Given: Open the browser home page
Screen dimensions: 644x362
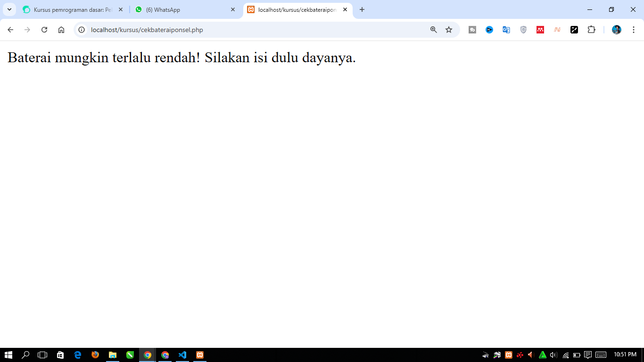Looking at the screenshot, I should (x=61, y=30).
